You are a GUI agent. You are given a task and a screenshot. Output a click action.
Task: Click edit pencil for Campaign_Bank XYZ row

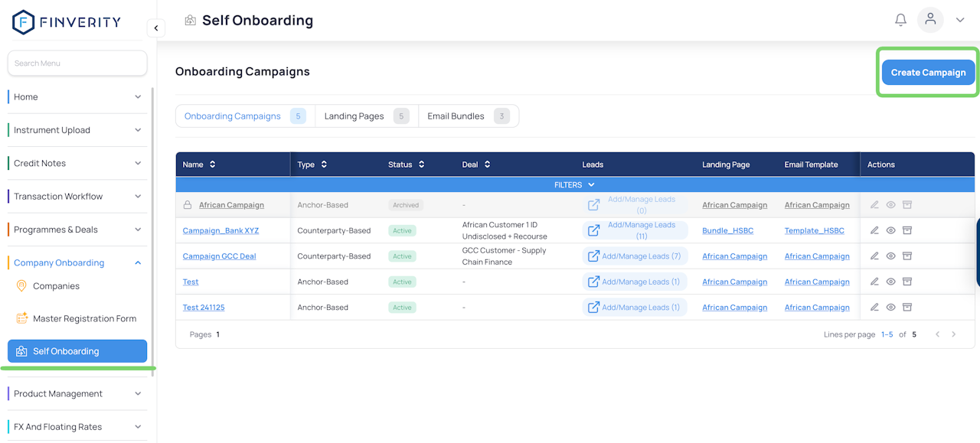tap(875, 230)
